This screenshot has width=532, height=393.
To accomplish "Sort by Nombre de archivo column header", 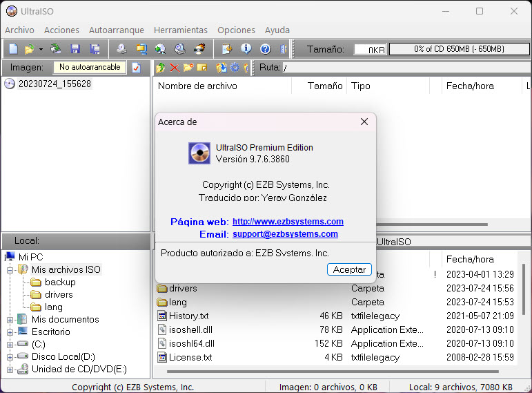I will (222, 86).
